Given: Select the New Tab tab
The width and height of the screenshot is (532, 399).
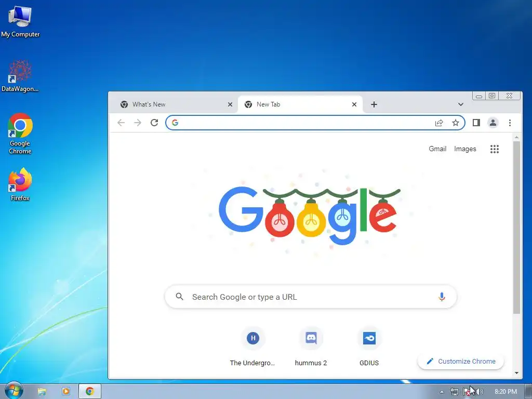Looking at the screenshot, I should [300, 104].
